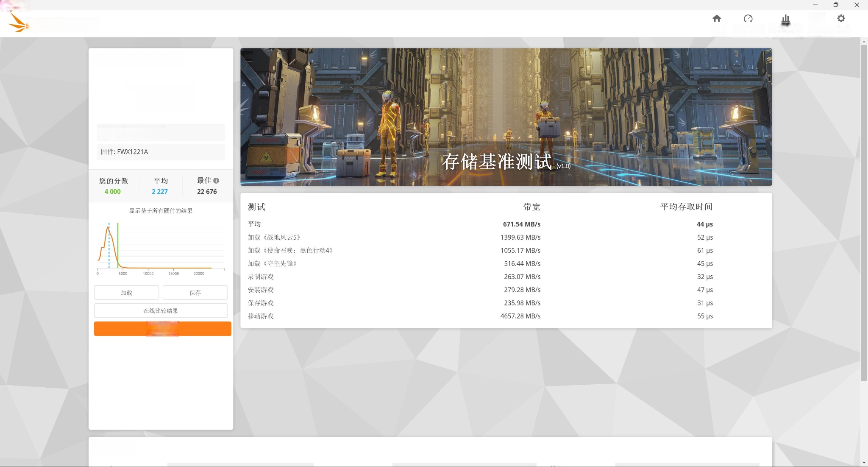868x467 pixels.
Task: Click the 测试 column header
Action: (x=256, y=207)
